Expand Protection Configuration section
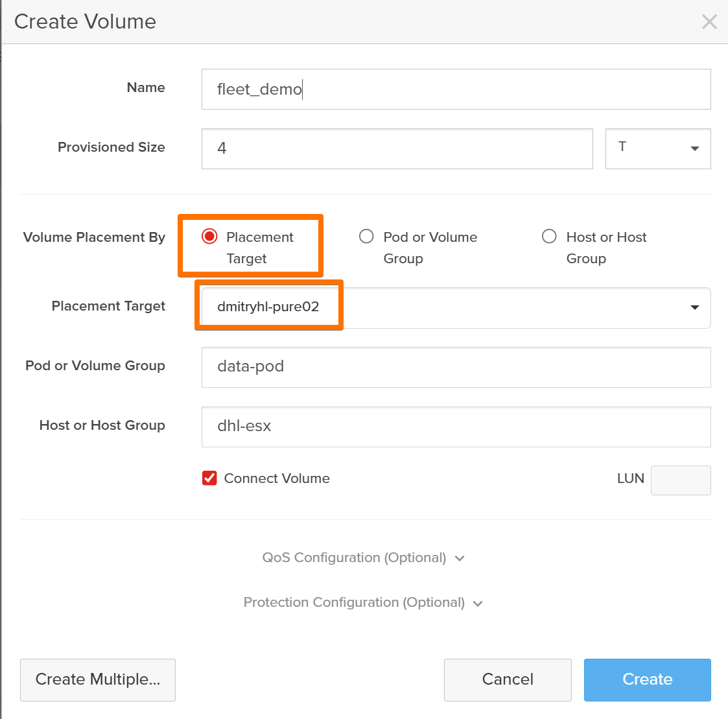728x719 pixels. click(354, 602)
